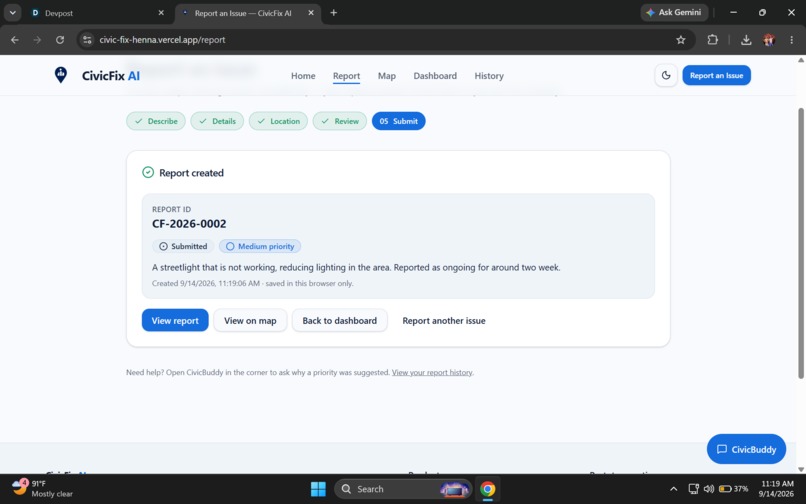Screen dimensions: 806x504
Task: Close the Report an Issue tab
Action: (311, 13)
